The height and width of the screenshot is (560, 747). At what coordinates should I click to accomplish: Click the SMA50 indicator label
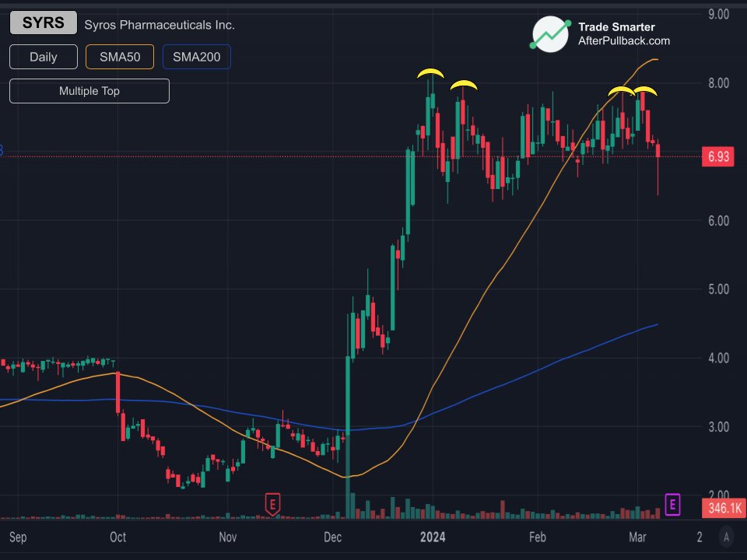120,57
